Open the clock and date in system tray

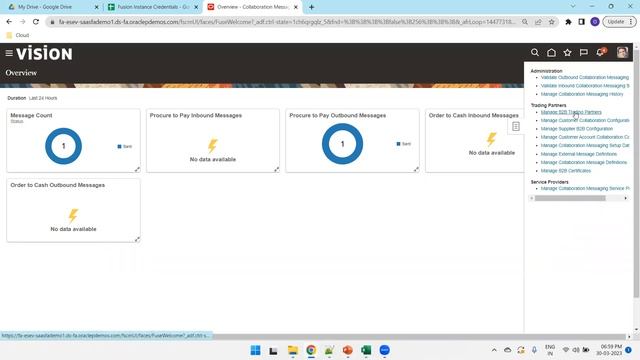click(609, 350)
